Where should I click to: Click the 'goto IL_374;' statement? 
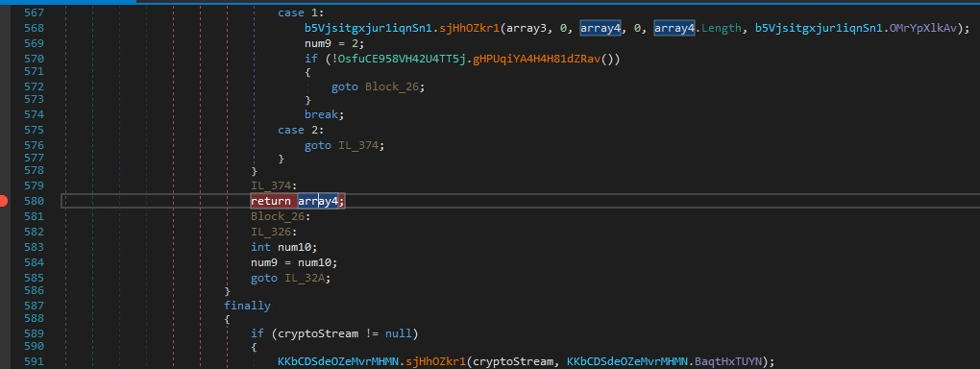coord(344,145)
